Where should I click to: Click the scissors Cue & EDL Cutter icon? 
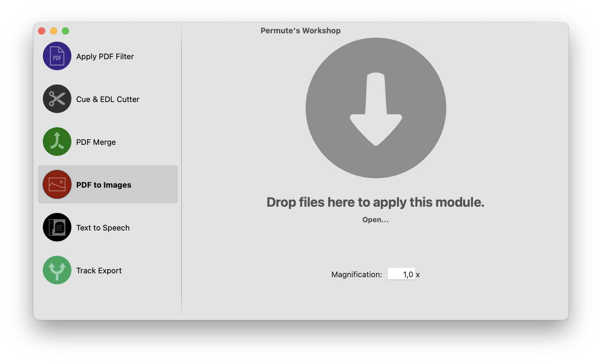[57, 99]
